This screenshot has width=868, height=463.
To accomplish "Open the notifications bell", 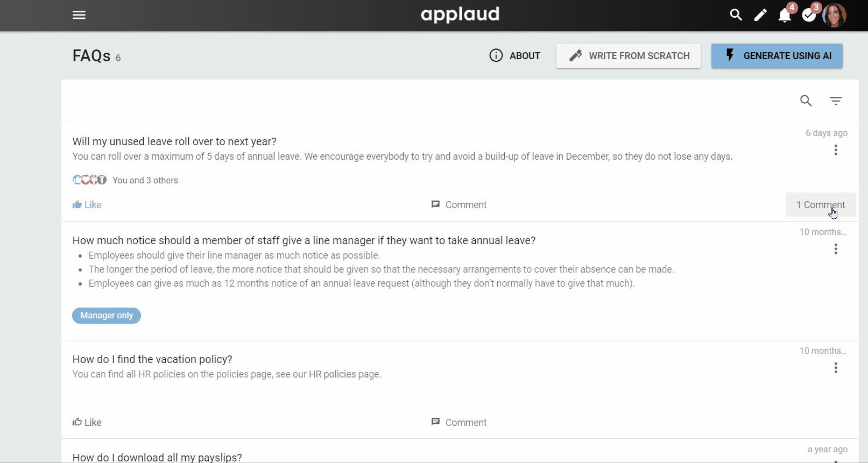I will click(x=785, y=15).
